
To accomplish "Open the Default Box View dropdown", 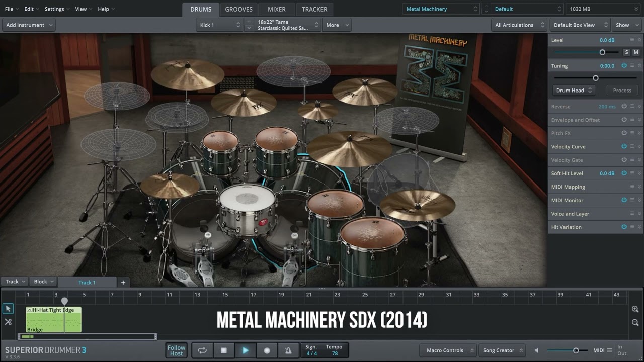I will click(x=580, y=25).
